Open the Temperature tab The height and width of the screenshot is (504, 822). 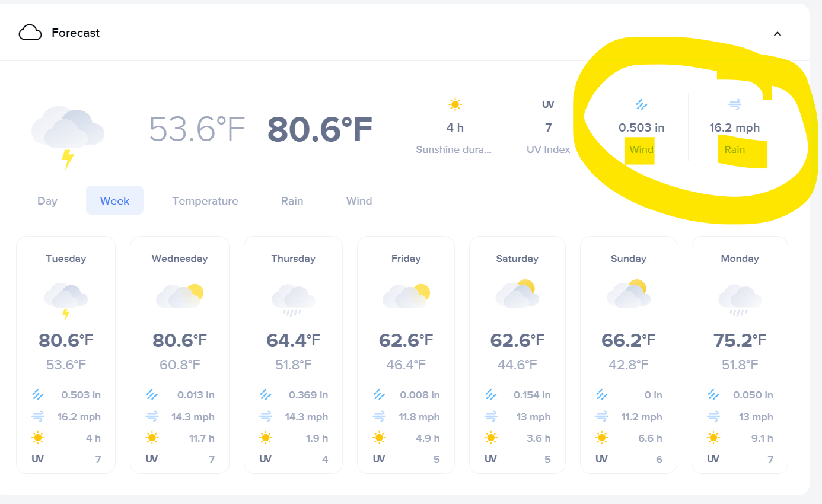[x=205, y=200]
